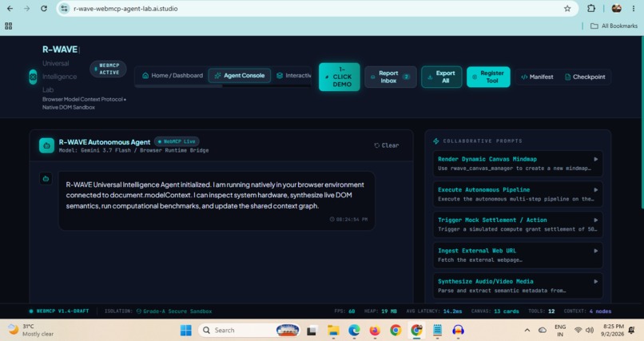Open the Chrome profile avatar

pos(616,8)
